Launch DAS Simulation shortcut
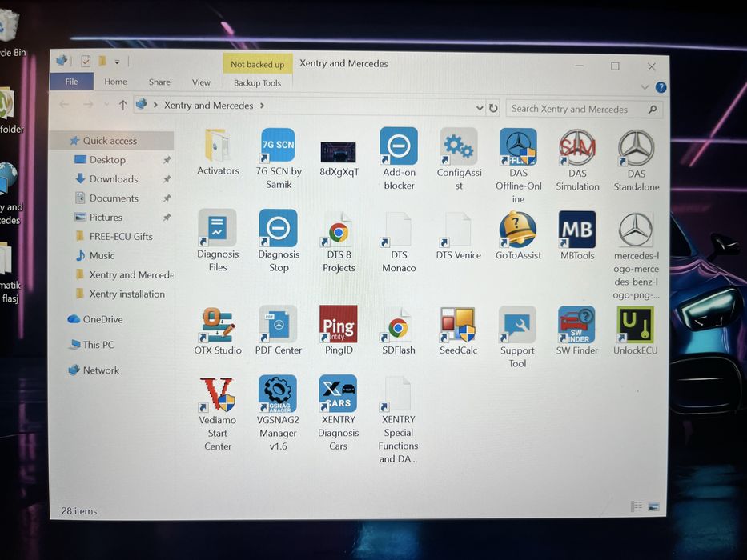 577,160
